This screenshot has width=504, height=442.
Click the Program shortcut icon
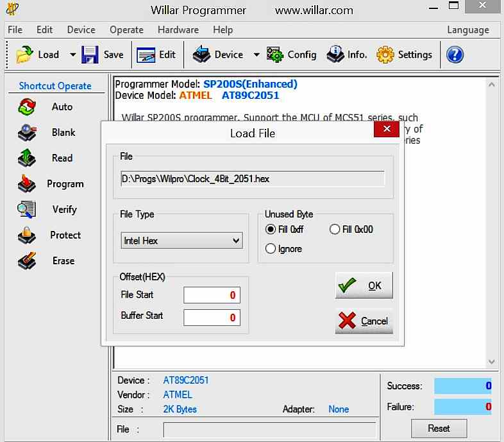[27, 183]
